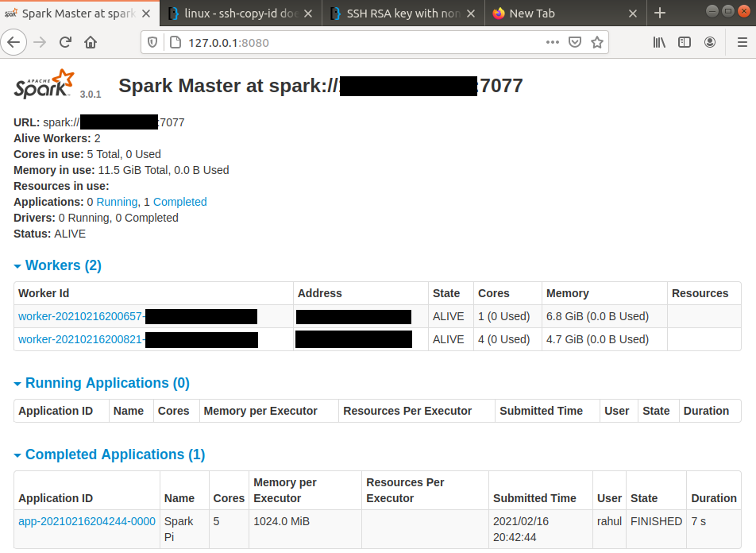
Task: Collapse the Workers (2) section
Action: [x=17, y=265]
